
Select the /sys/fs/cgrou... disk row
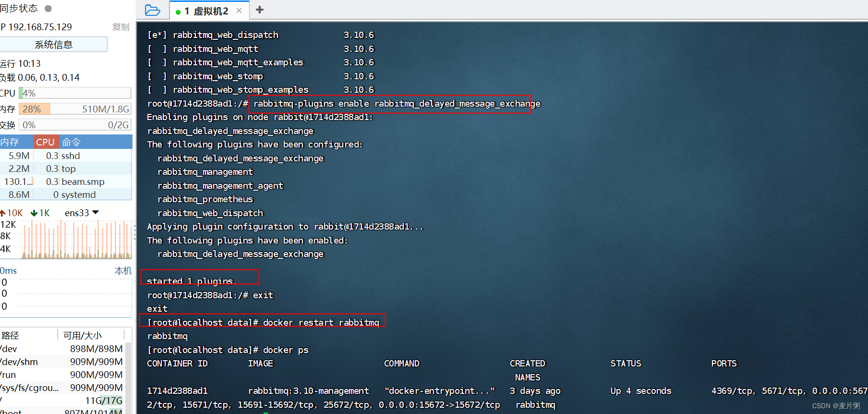click(x=62, y=388)
